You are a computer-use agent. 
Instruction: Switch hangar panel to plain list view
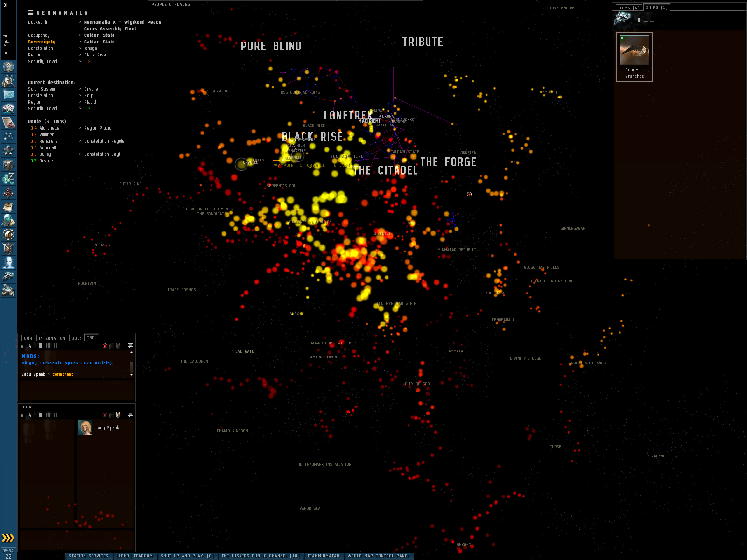(x=652, y=20)
